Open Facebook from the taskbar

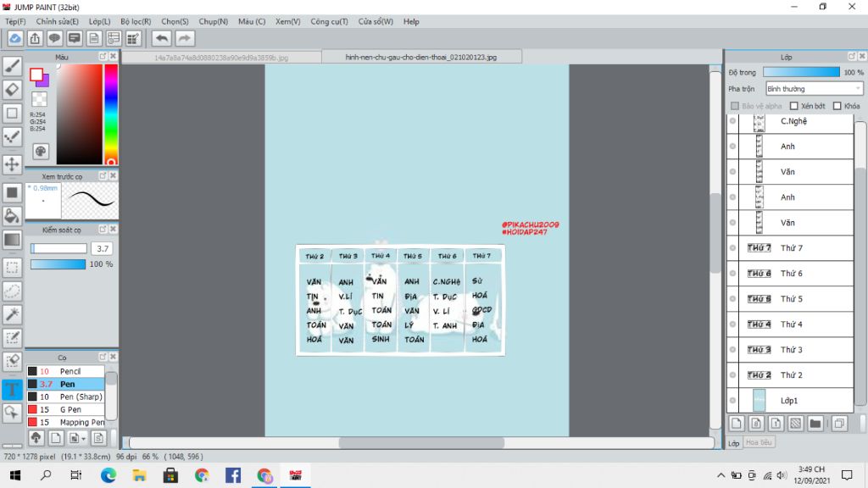(233, 475)
